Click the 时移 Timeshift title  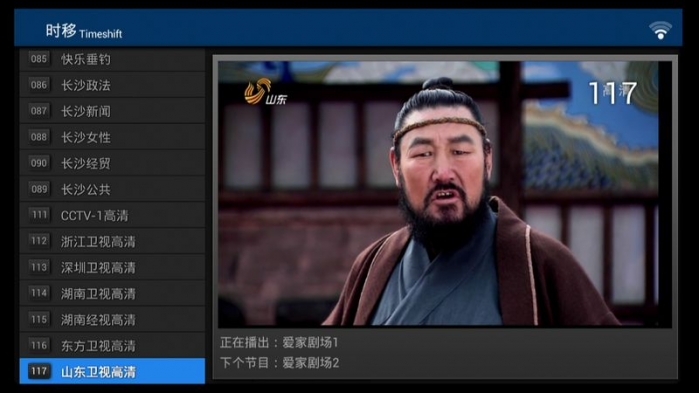[83, 31]
